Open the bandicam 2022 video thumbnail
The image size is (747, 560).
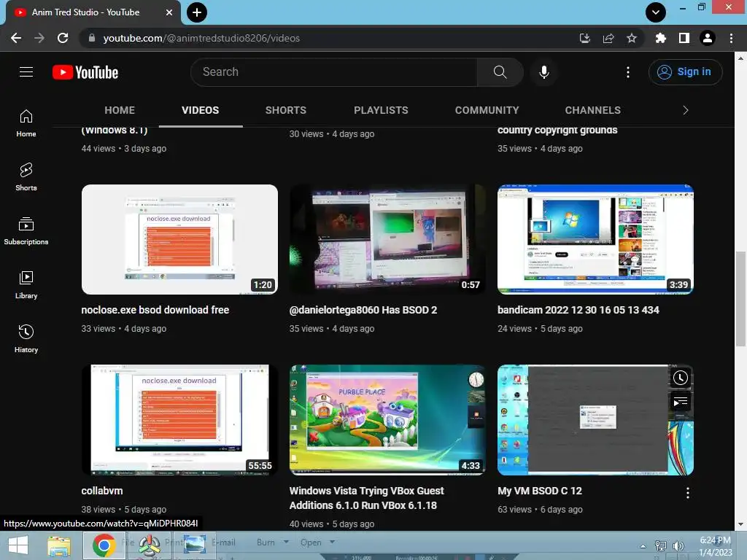point(595,239)
